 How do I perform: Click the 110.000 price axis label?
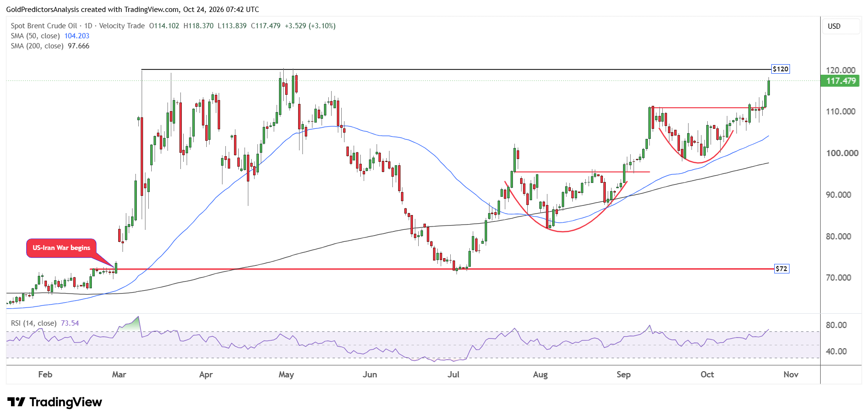[x=841, y=112]
